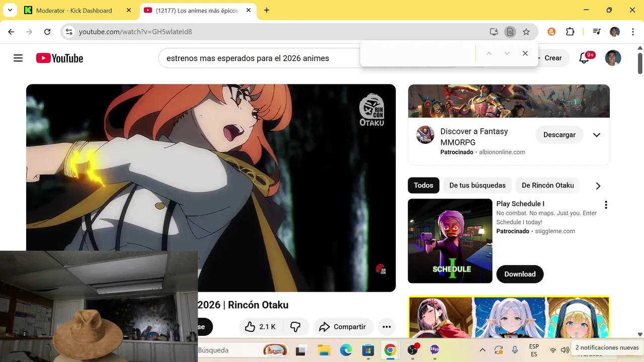Open the Albion fantasy banner image
The height and width of the screenshot is (362, 644).
pos(509,101)
